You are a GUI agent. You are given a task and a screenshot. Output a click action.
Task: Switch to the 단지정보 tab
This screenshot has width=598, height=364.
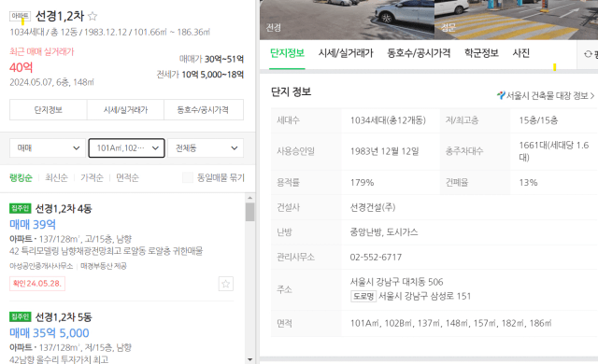(287, 53)
